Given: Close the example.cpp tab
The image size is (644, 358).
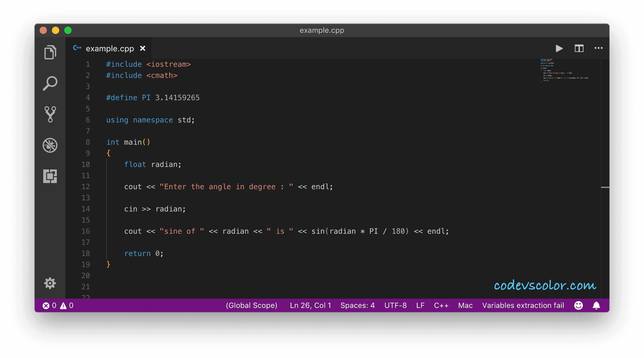Looking at the screenshot, I should tap(143, 48).
